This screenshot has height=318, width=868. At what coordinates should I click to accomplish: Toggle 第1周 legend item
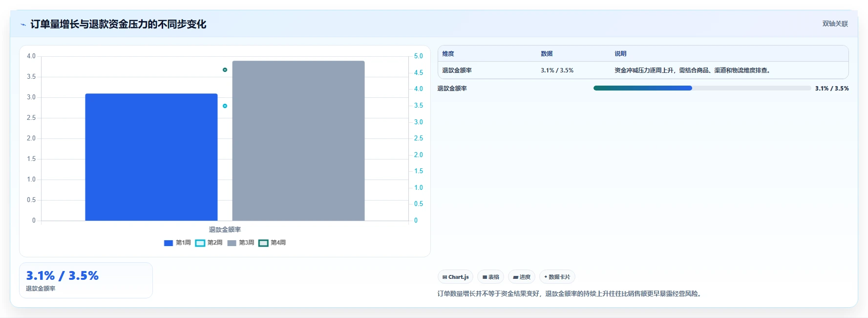[x=177, y=243]
